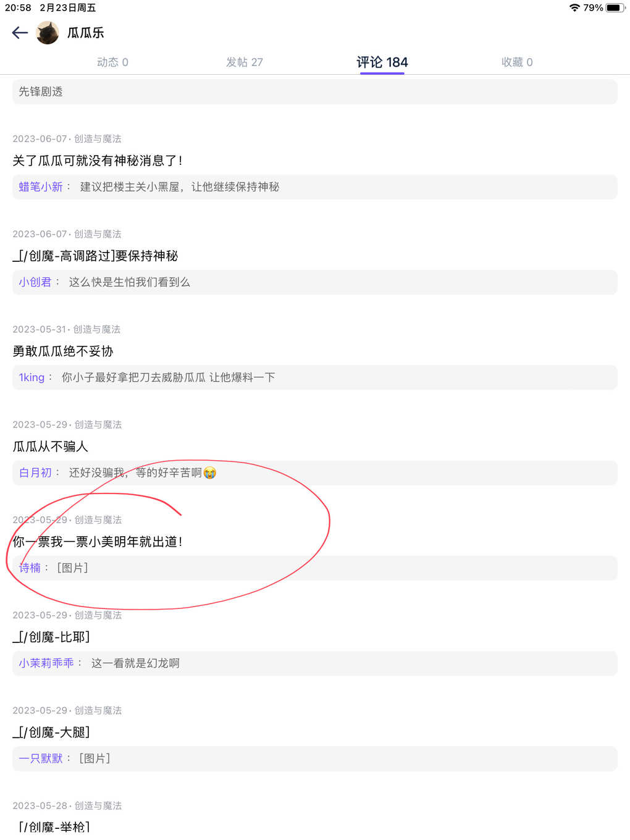Tap the back arrow icon

pos(20,33)
